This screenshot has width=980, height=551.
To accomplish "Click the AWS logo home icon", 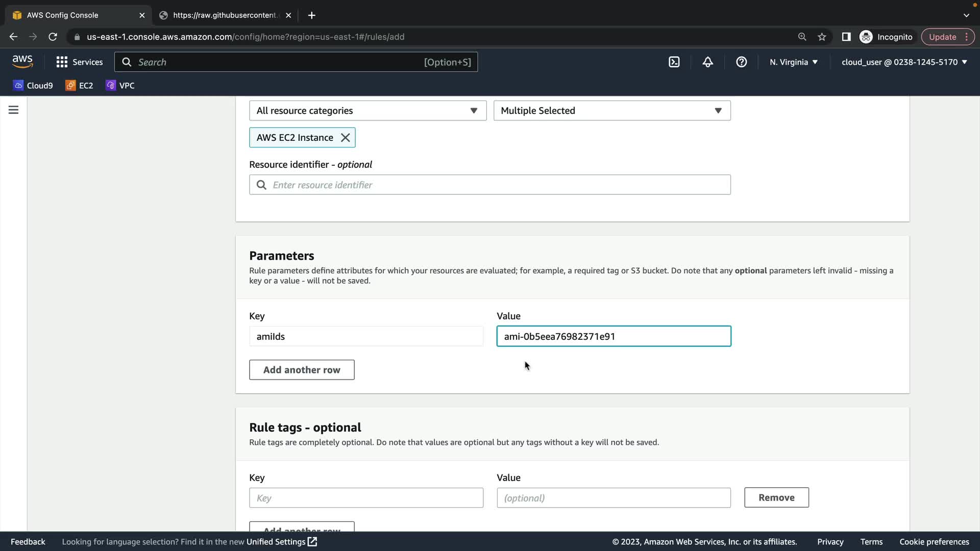I will [22, 62].
